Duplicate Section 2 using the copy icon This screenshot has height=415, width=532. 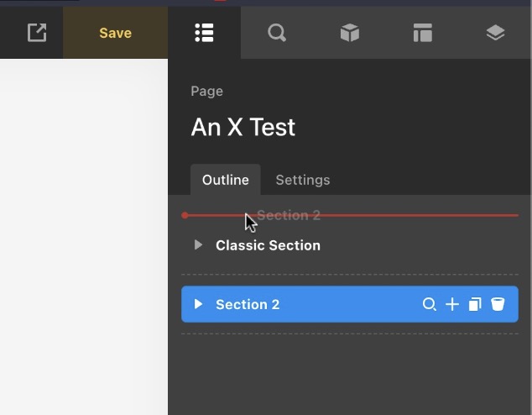[x=475, y=304]
